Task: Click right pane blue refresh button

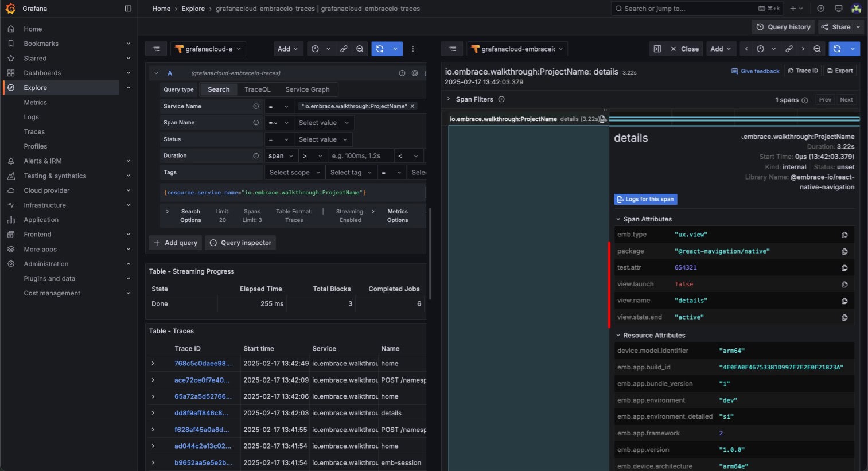Action: [837, 49]
